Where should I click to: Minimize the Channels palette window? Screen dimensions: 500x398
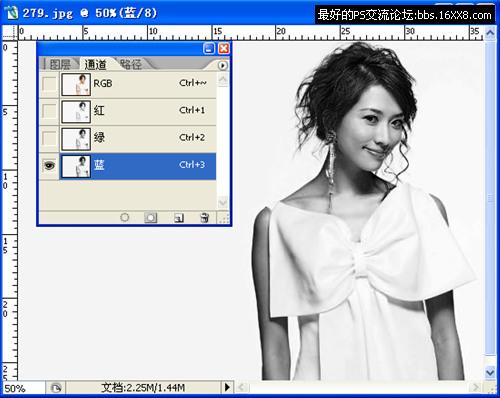209,49
